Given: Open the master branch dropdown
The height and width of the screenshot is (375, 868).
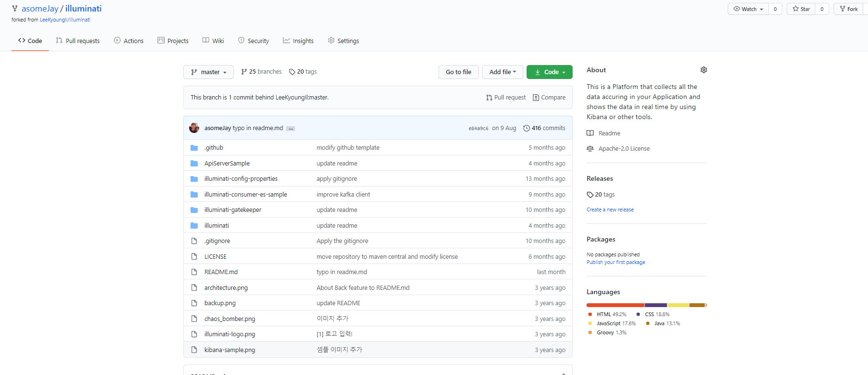Looking at the screenshot, I should click(208, 72).
